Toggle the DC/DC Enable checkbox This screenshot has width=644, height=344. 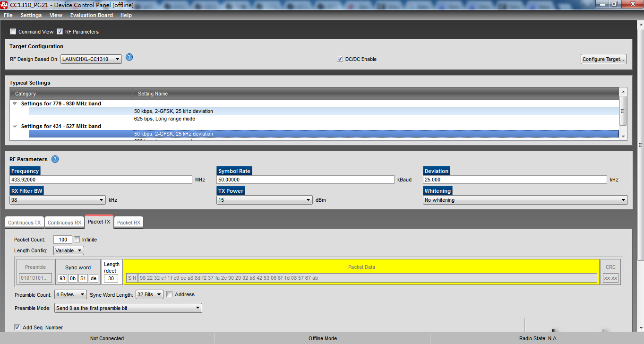pos(340,59)
